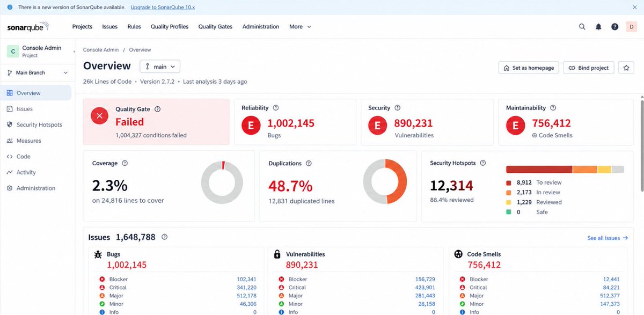Viewport: 644px width, 315px height.
Task: Show the Duplications help tooltip icon
Action: (x=309, y=164)
